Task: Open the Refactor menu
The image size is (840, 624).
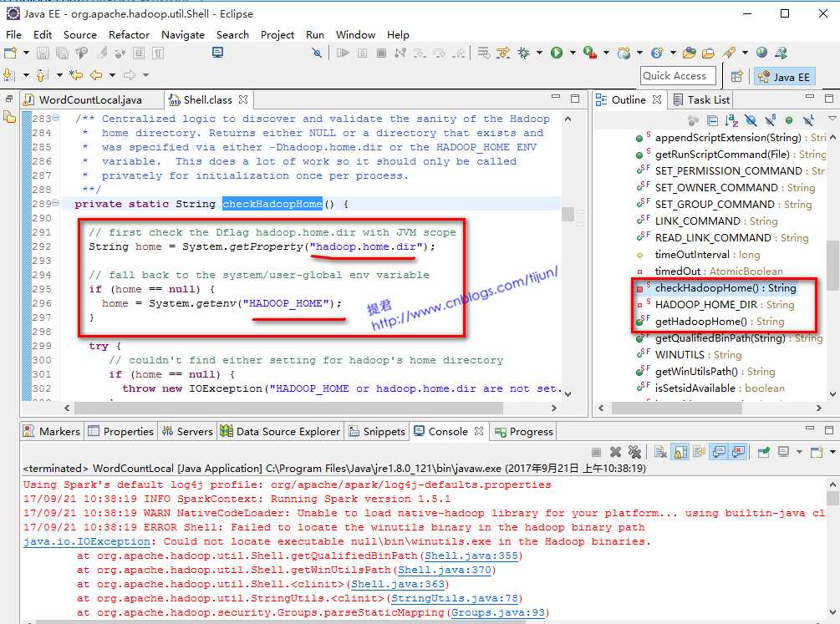Action: [129, 35]
